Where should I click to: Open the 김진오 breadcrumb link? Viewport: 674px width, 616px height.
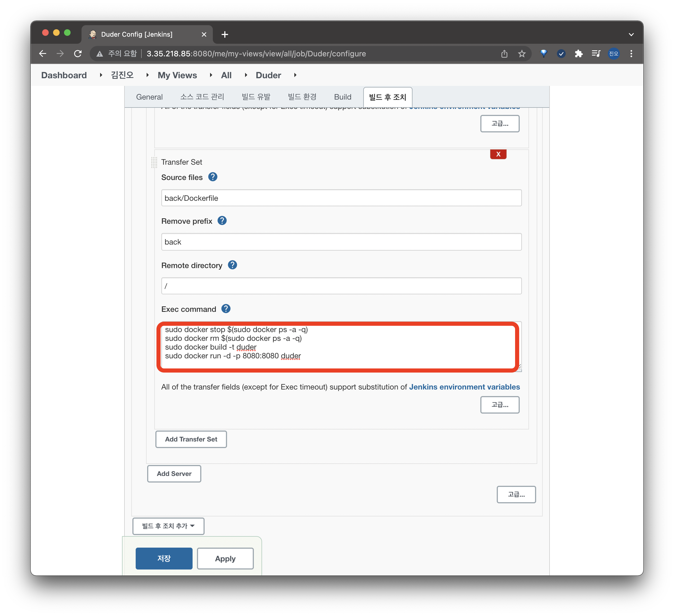[x=122, y=75]
